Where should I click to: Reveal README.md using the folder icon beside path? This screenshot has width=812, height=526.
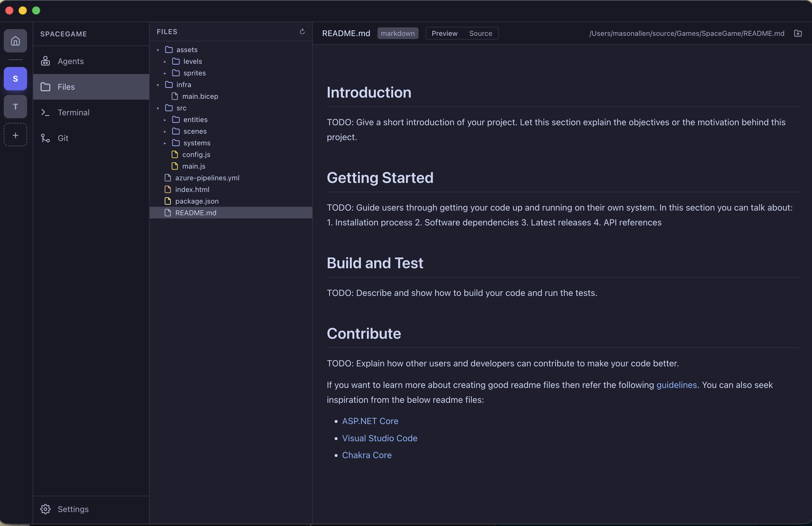click(x=799, y=33)
